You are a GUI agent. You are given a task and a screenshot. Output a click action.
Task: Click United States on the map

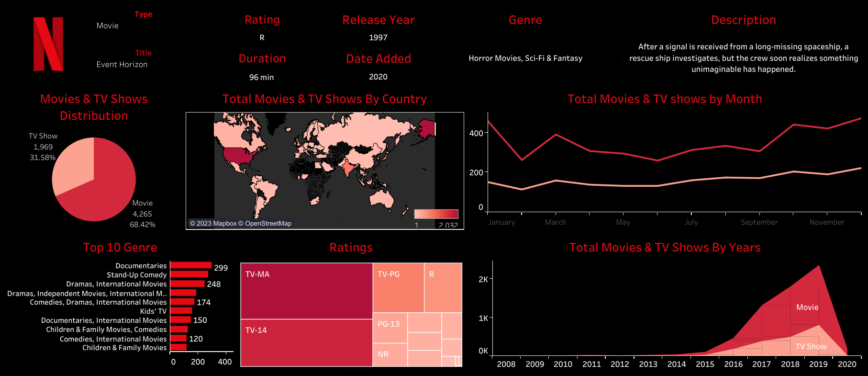click(x=238, y=155)
